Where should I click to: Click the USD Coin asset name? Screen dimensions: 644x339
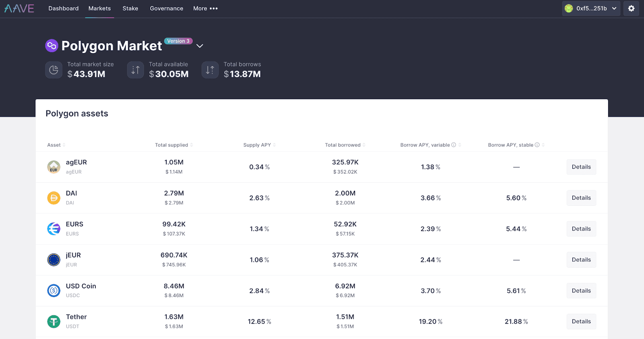coord(81,286)
